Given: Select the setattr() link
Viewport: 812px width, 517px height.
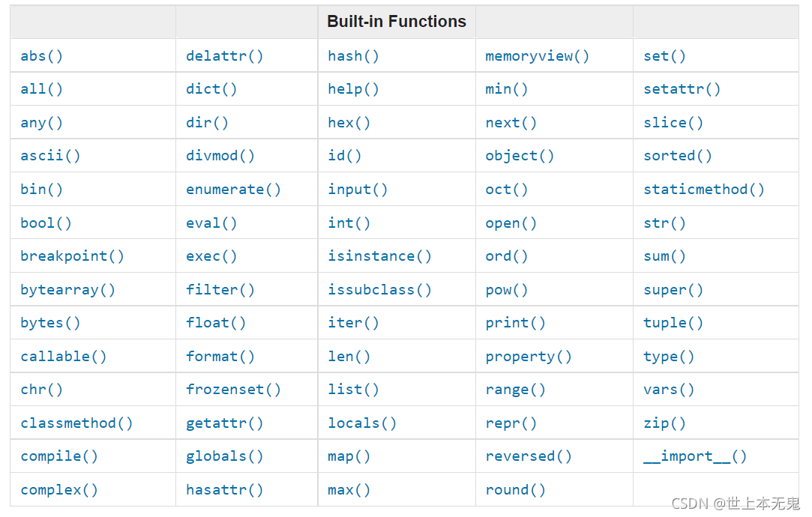Looking at the screenshot, I should point(682,89).
